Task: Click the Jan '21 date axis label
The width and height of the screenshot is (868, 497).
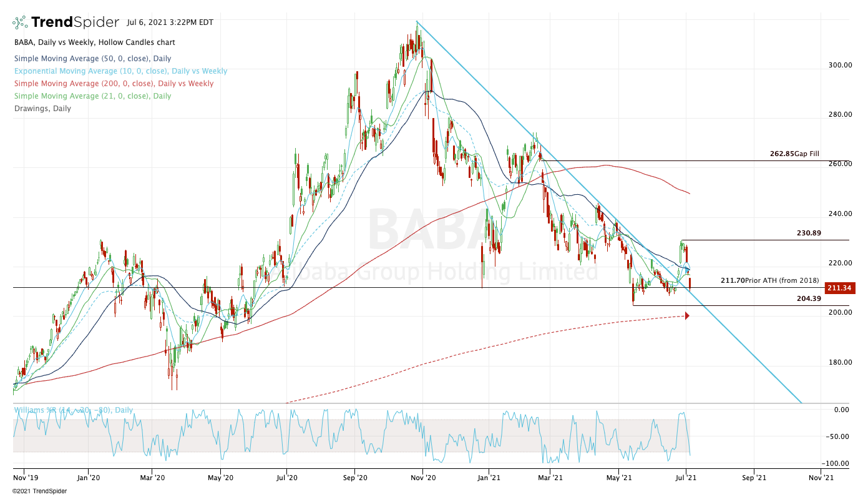Action: tap(488, 477)
